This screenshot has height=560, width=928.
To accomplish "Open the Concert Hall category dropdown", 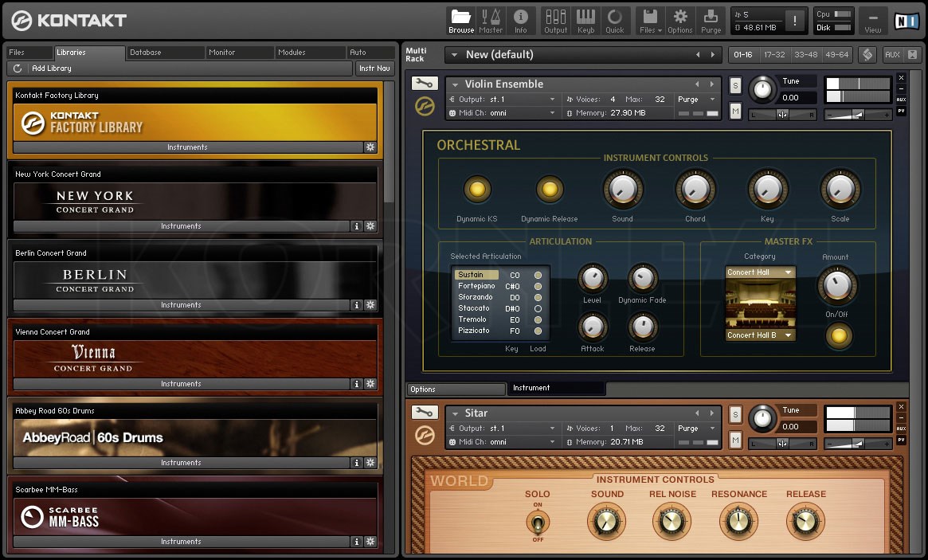I will click(760, 271).
